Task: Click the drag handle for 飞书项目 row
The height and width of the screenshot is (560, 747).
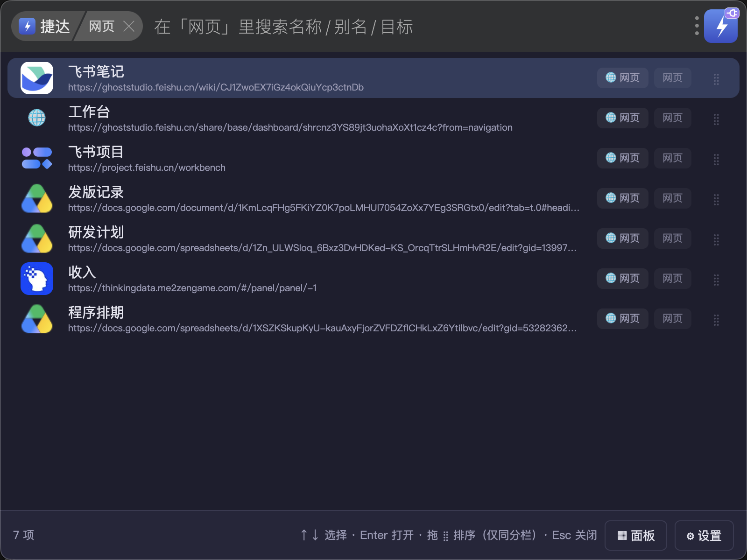Action: [x=716, y=159]
